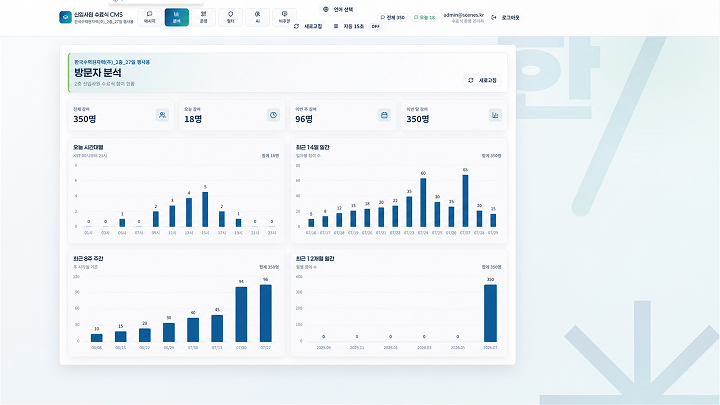Click the 오늘 18 today badge
Viewport: 720px width, 405px height.
[x=424, y=17]
